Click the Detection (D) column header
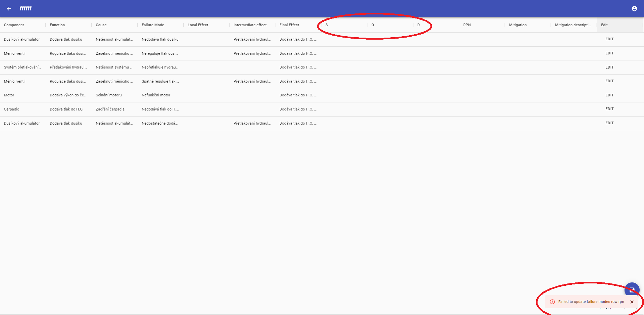This screenshot has height=315, width=644. coord(418,25)
